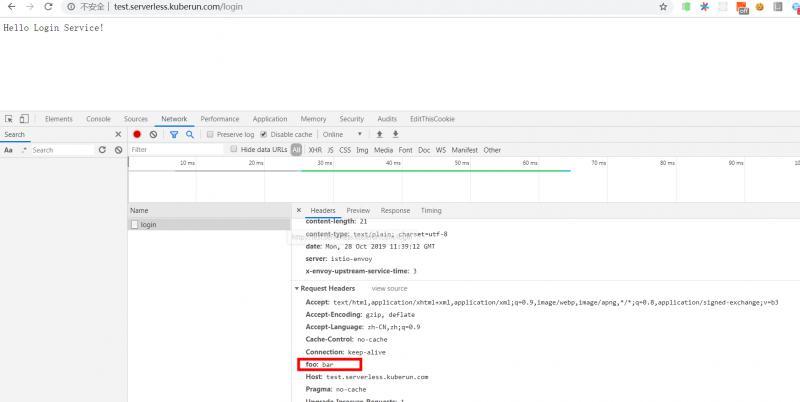Click the browser back arrow

11,7
